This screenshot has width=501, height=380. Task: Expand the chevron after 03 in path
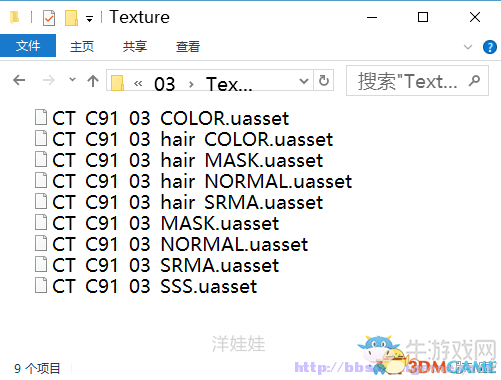191,84
